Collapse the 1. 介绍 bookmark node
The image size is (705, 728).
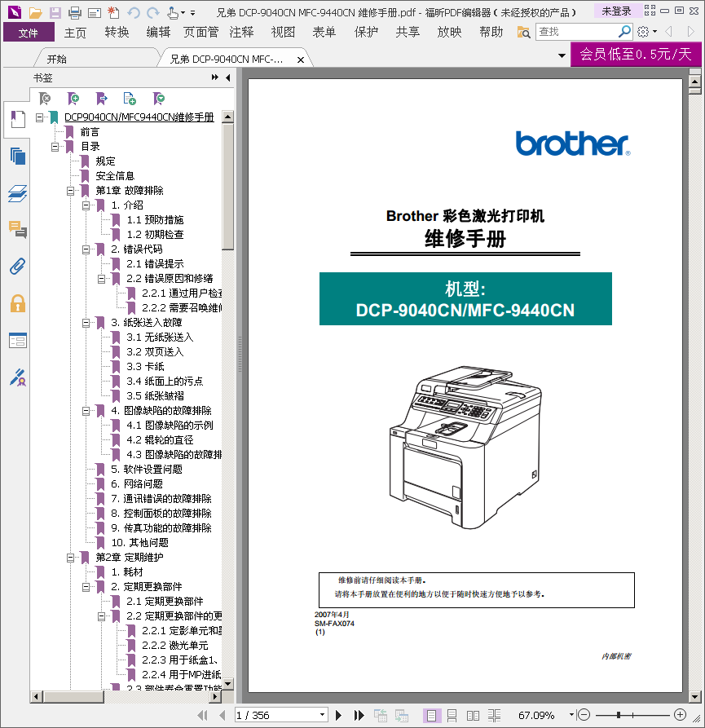click(x=86, y=205)
